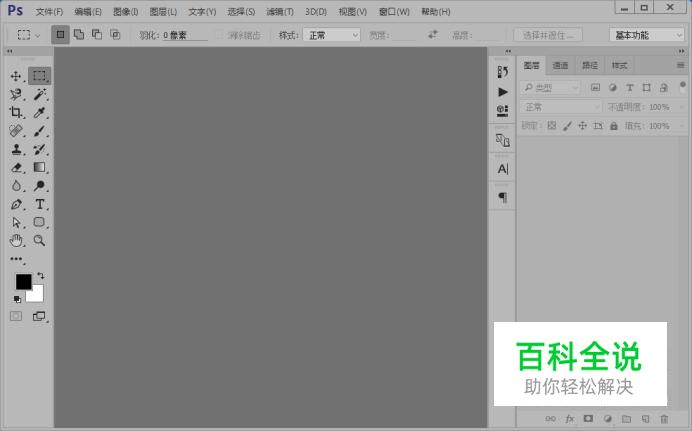Select the Horizontal Type tool
Screen dimensions: 692x431
[x=39, y=204]
